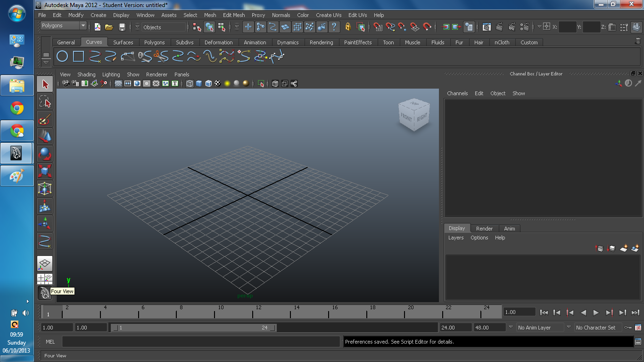Click the viewport Select Camera icon
644x362 pixels.
(66, 83)
